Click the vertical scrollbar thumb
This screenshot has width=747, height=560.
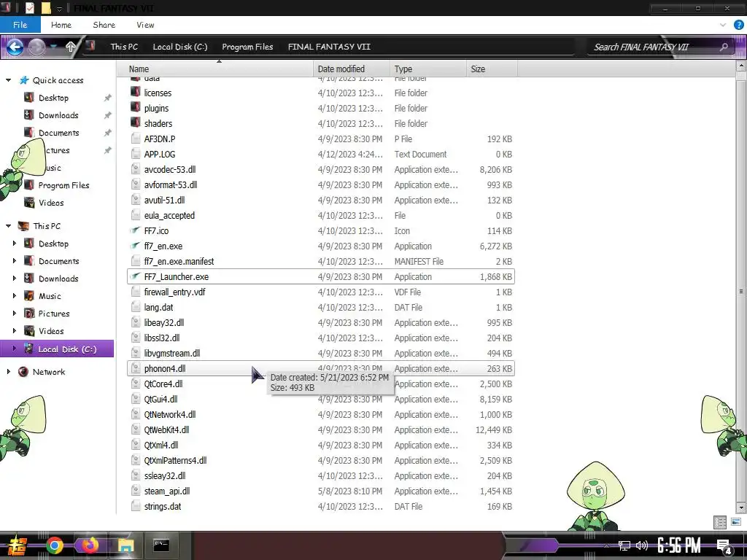(741, 291)
